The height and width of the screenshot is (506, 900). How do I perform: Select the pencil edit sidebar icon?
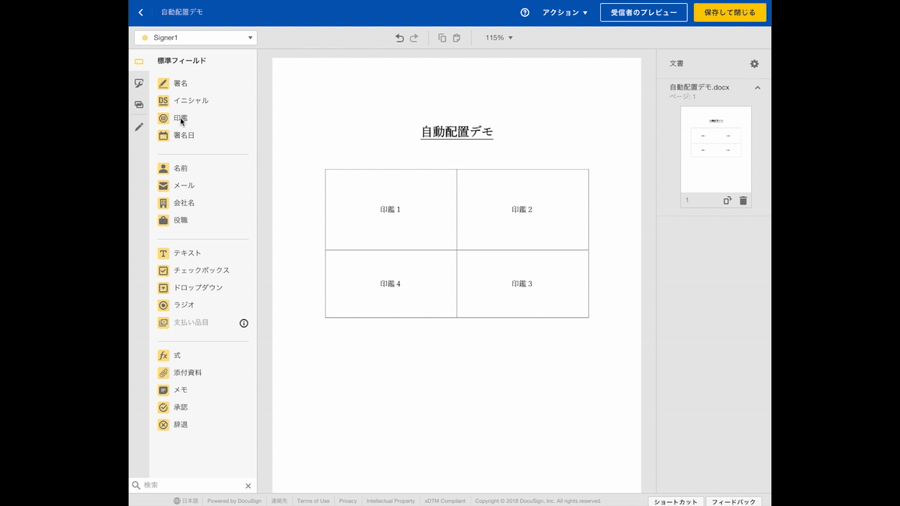point(139,127)
